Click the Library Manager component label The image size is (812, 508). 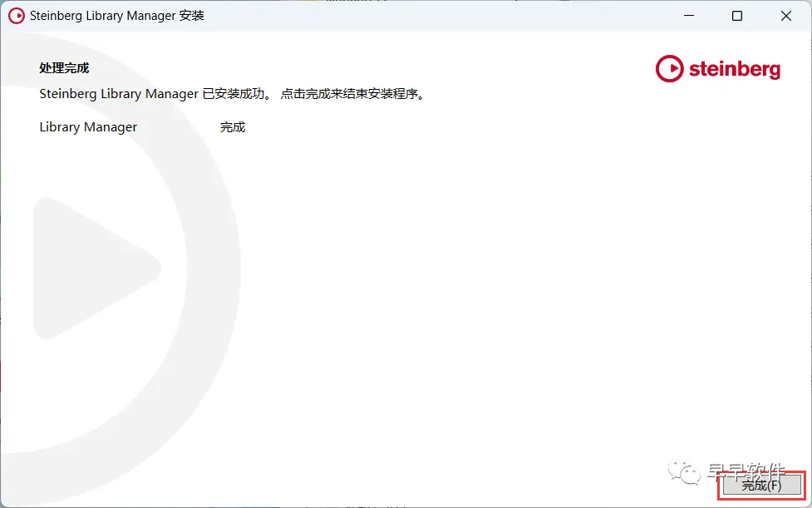(88, 127)
